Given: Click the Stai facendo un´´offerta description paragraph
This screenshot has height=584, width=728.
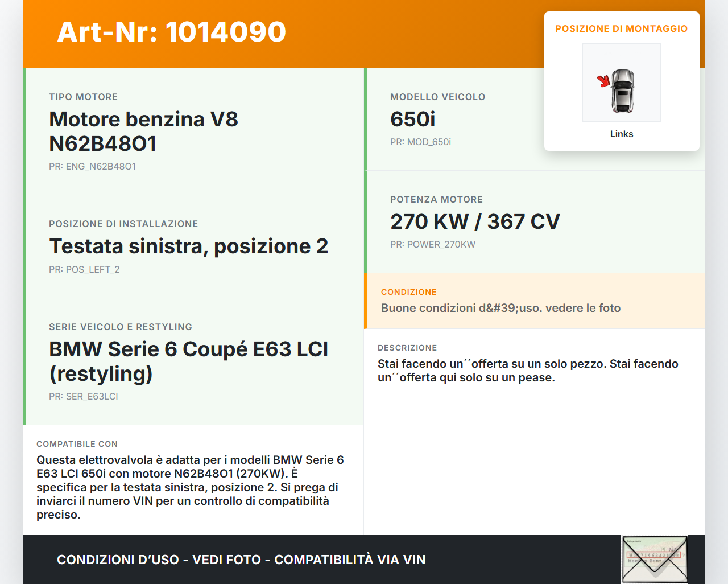Looking at the screenshot, I should click(x=528, y=371).
